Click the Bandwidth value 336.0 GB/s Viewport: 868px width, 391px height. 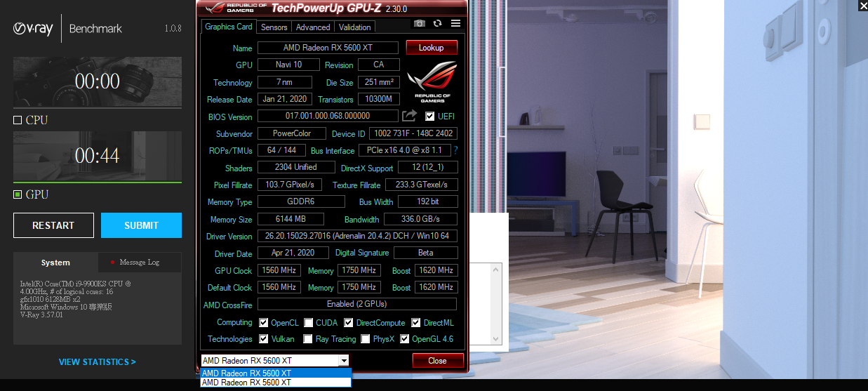(x=420, y=219)
